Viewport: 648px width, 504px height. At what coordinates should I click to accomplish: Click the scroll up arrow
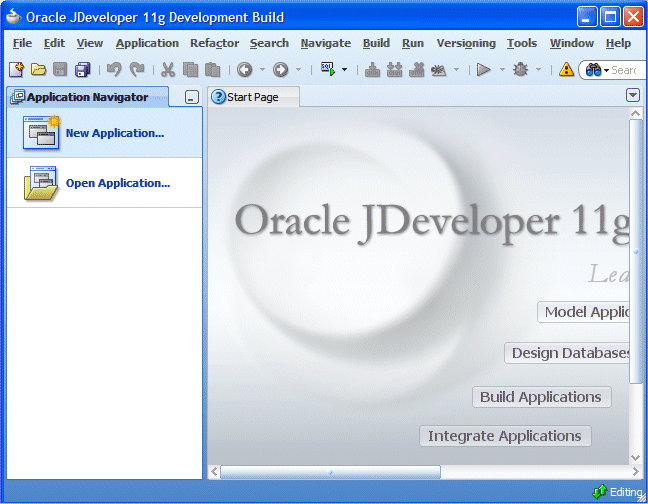tap(635, 113)
